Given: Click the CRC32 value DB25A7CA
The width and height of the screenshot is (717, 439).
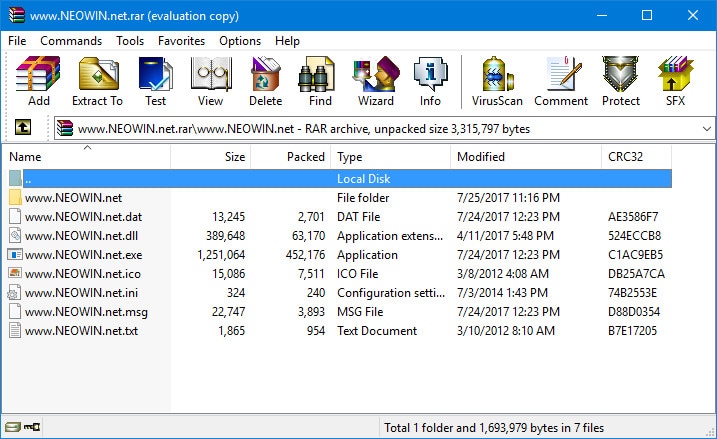Looking at the screenshot, I should coord(636,274).
